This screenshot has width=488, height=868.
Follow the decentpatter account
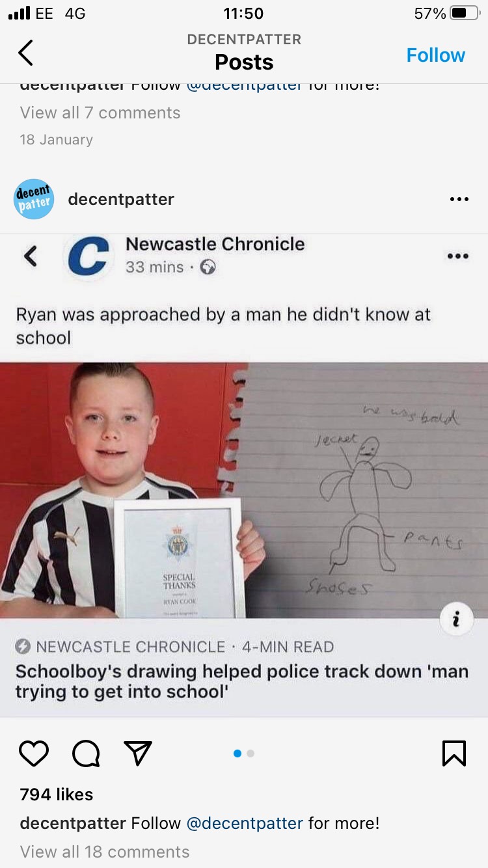pyautogui.click(x=435, y=55)
